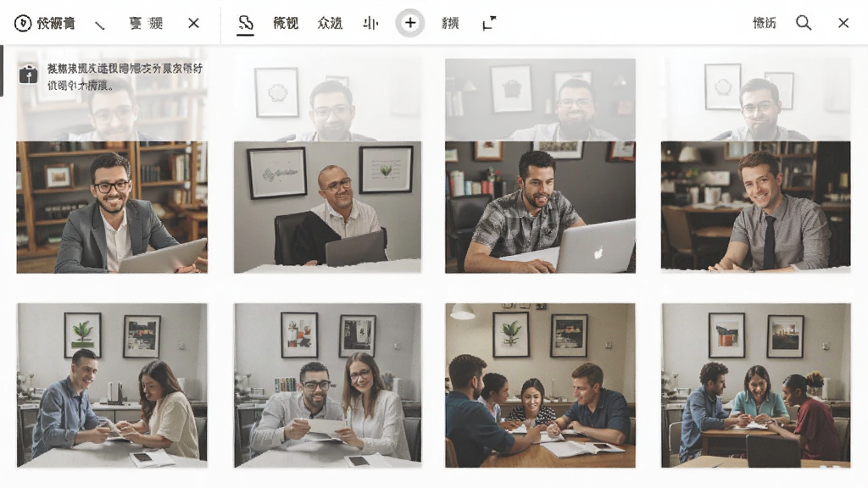
Task: Open search with the magnifier icon
Action: 804,23
